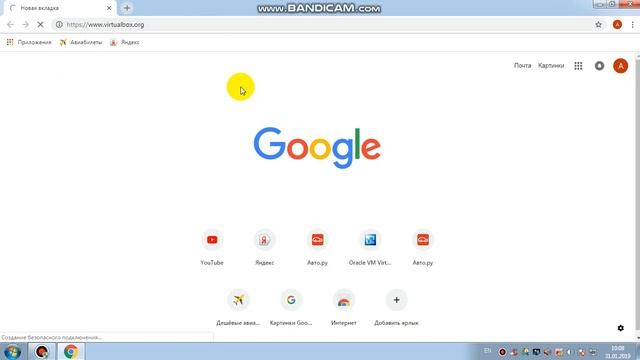Open the YouTube shortcut tile
This screenshot has height=360, width=640.
click(212, 248)
